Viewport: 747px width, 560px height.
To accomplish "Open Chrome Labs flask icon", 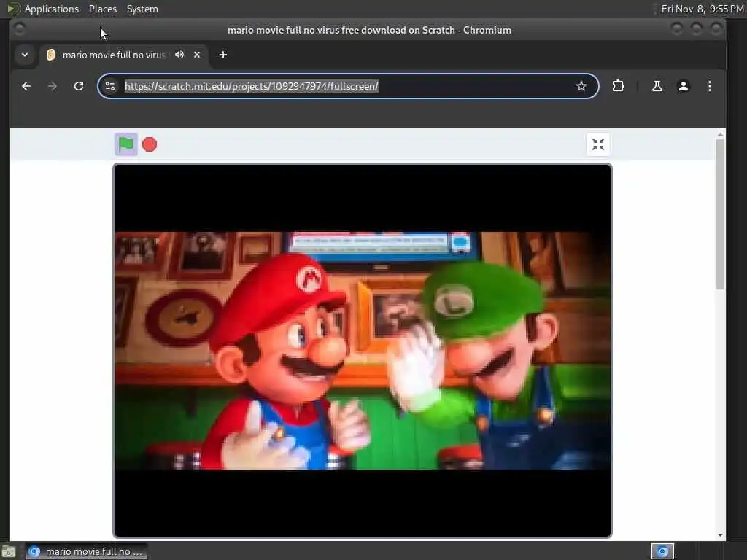I will coord(657,86).
